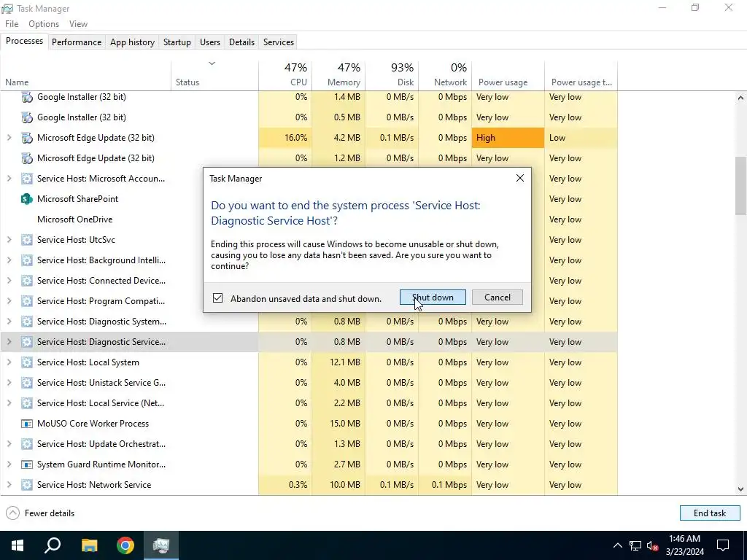Expand Service Host: Connected Device row

coord(9,281)
